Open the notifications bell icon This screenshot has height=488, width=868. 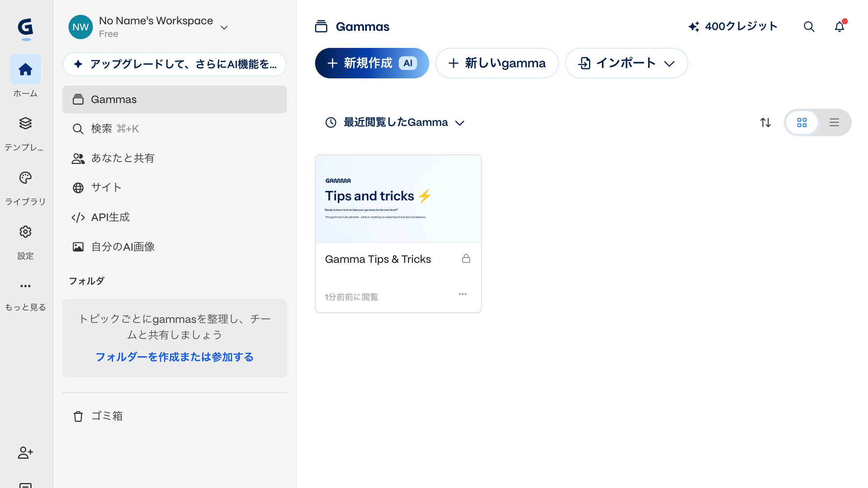[839, 27]
